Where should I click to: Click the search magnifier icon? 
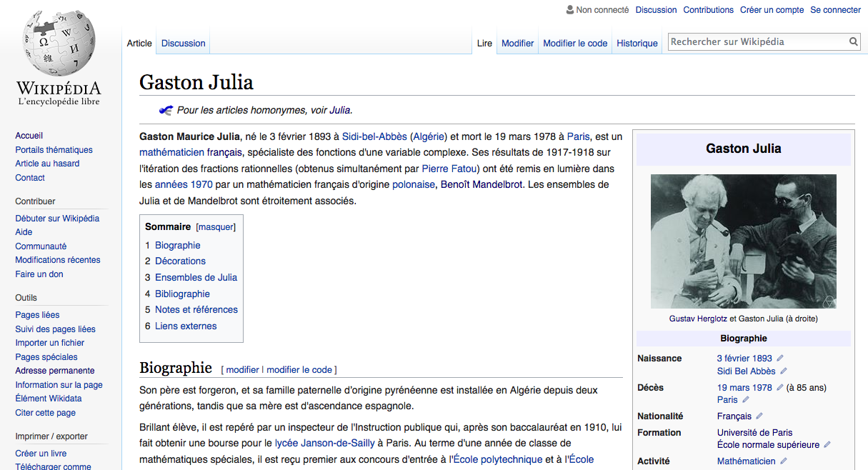(854, 42)
